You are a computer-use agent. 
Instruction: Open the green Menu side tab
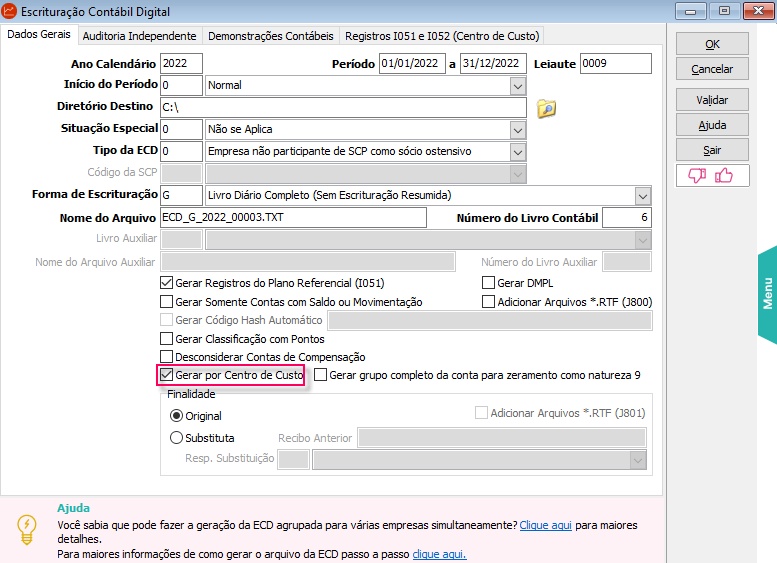pyautogui.click(x=767, y=294)
